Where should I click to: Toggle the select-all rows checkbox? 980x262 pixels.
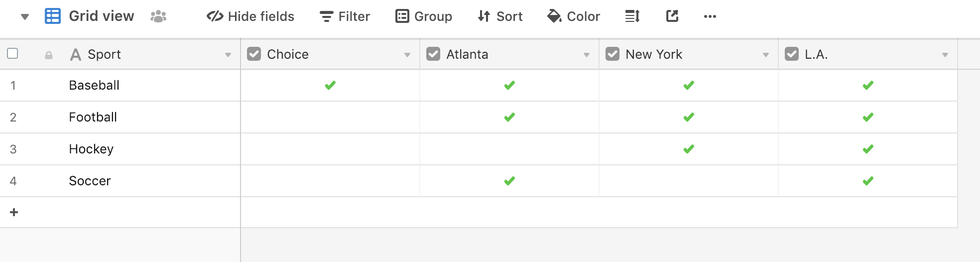pos(13,53)
